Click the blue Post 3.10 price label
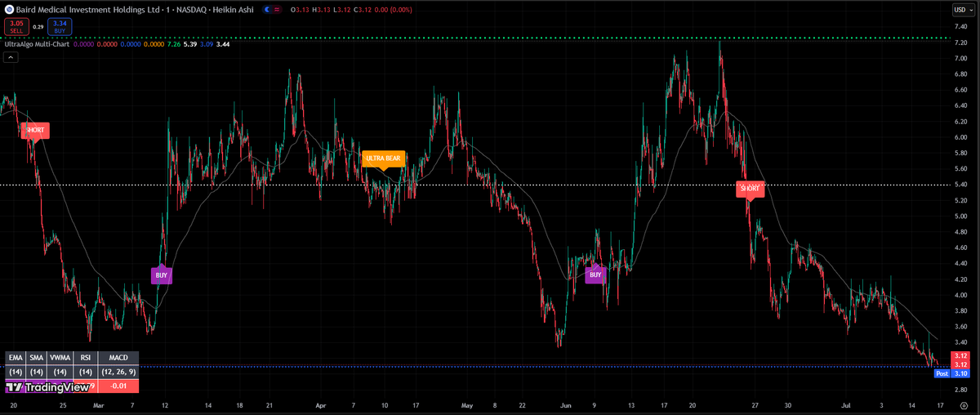The width and height of the screenshot is (980, 415). pyautogui.click(x=951, y=373)
